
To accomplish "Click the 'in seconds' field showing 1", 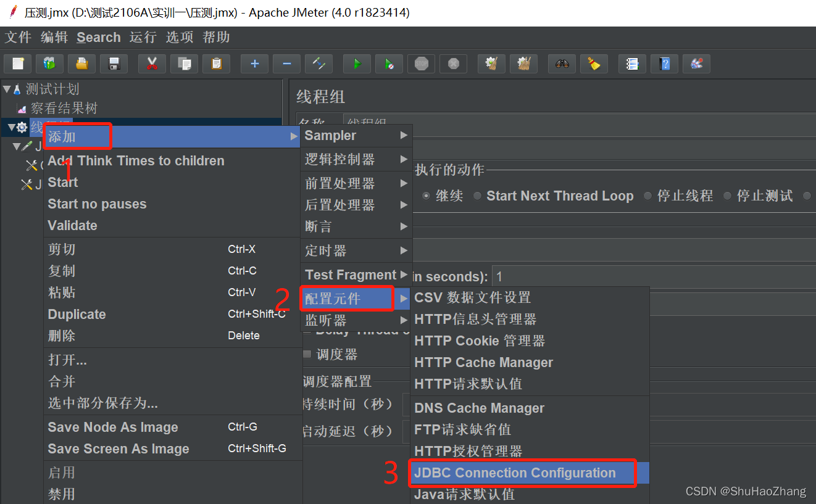I will coord(654,276).
